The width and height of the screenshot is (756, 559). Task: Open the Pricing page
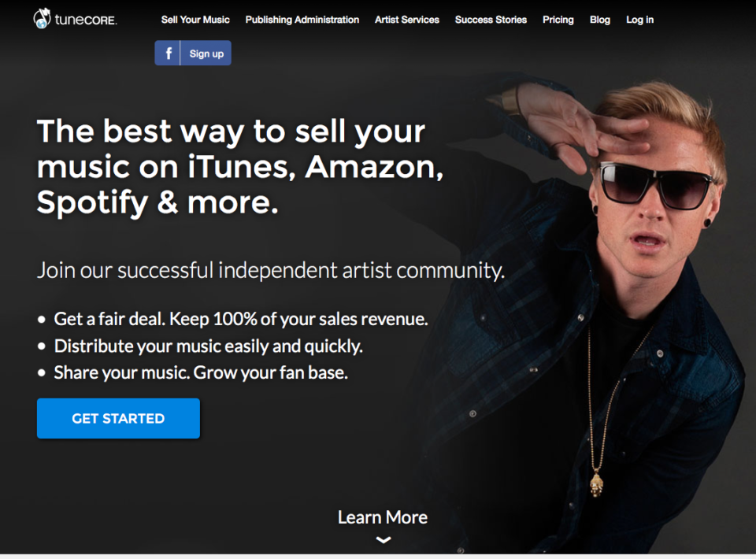558,20
